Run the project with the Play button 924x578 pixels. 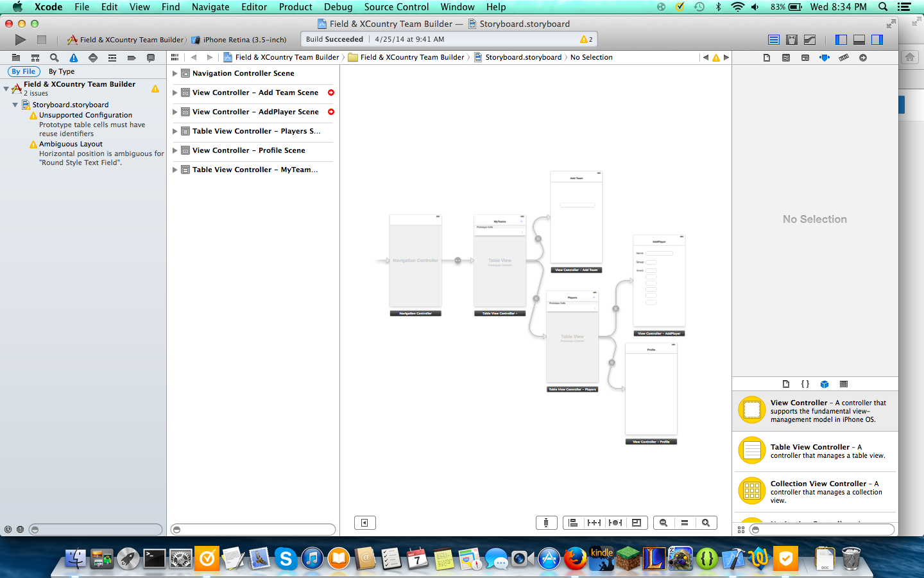coord(21,40)
